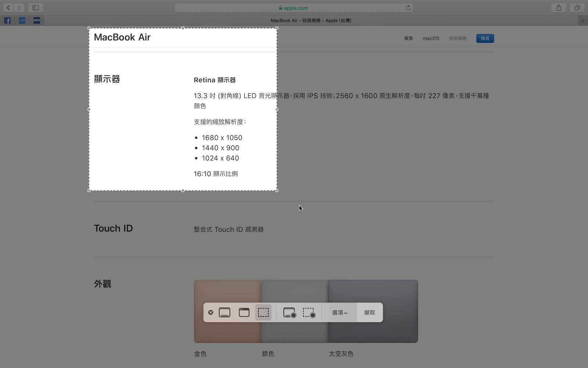The image size is (588, 368).
Task: Click the top-right selection resize handle
Action: pyautogui.click(x=277, y=28)
